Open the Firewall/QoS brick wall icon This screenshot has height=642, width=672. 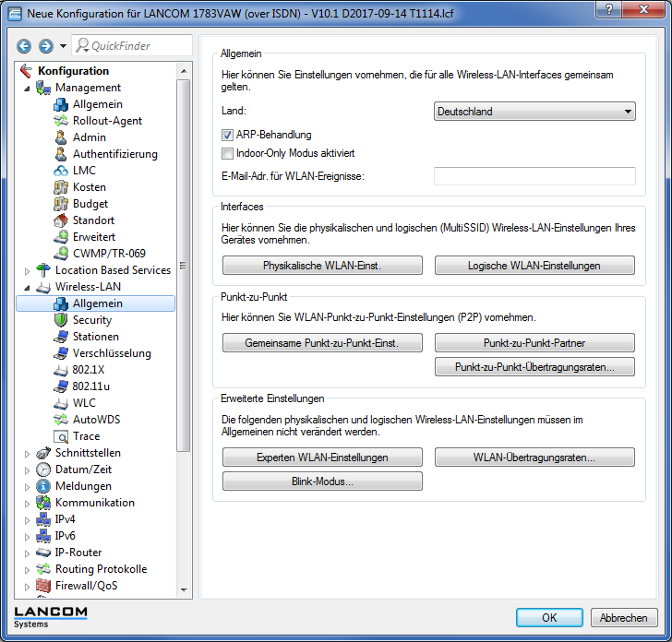pyautogui.click(x=43, y=586)
